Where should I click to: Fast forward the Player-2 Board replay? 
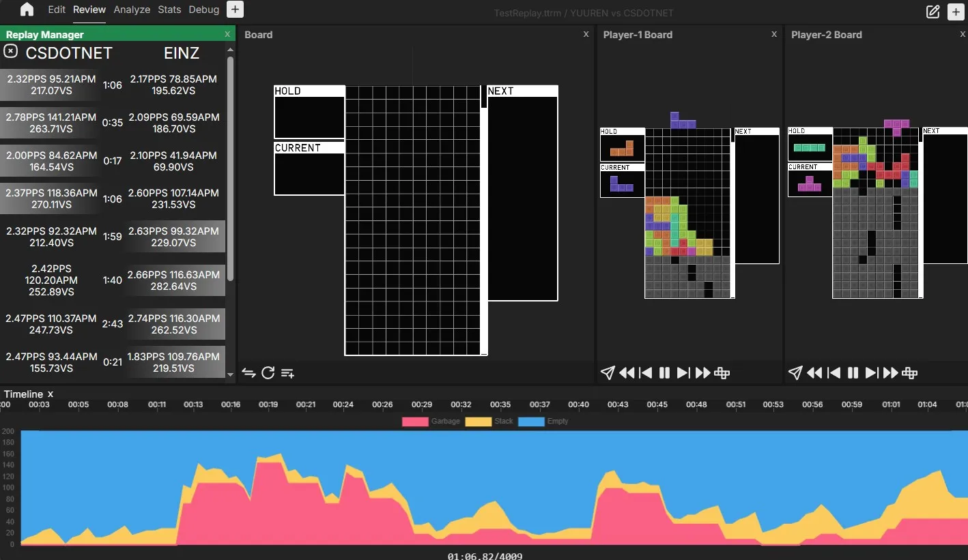[891, 373]
